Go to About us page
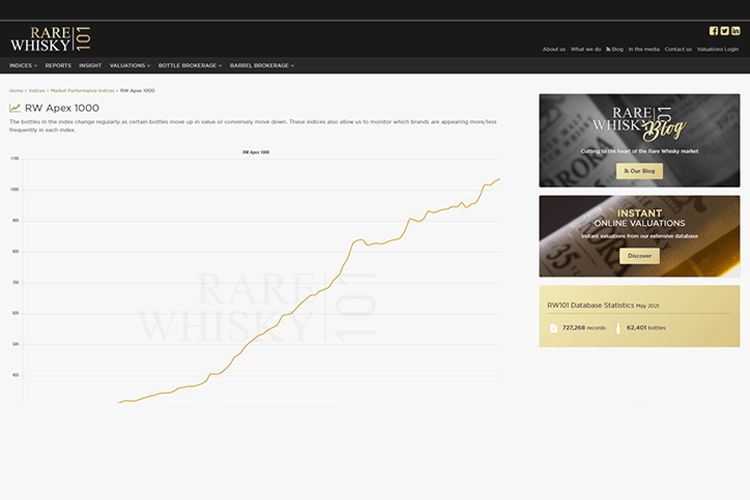This screenshot has width=750, height=500. click(554, 49)
